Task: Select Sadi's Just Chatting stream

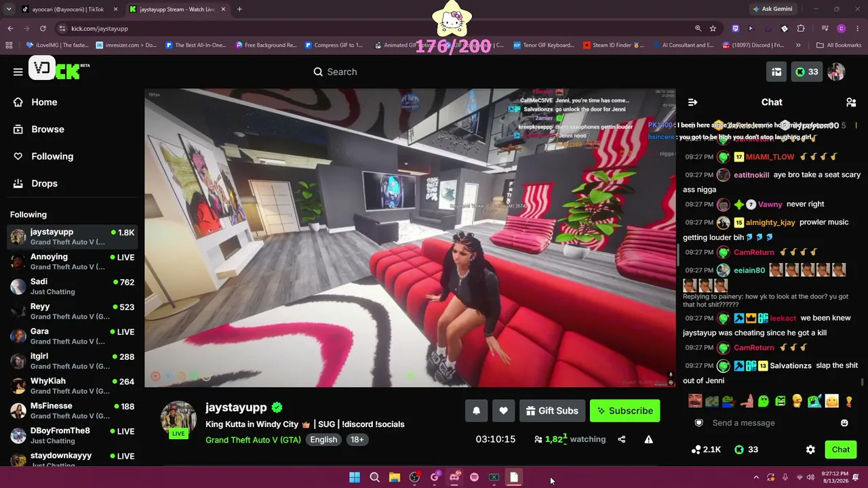Action: (x=72, y=286)
